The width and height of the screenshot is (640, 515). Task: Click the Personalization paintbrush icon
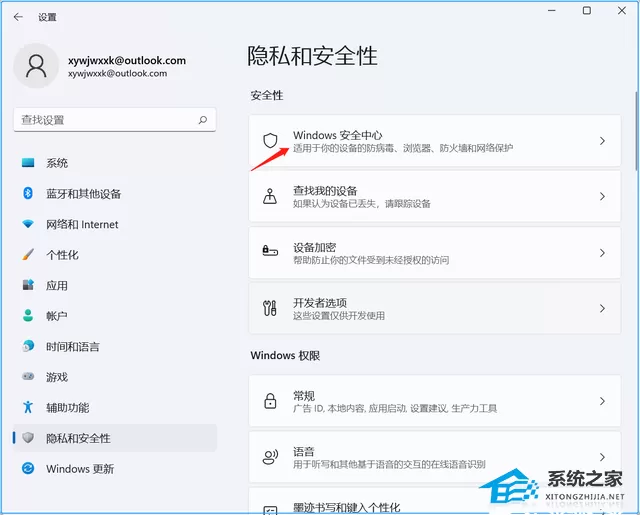pyautogui.click(x=28, y=255)
